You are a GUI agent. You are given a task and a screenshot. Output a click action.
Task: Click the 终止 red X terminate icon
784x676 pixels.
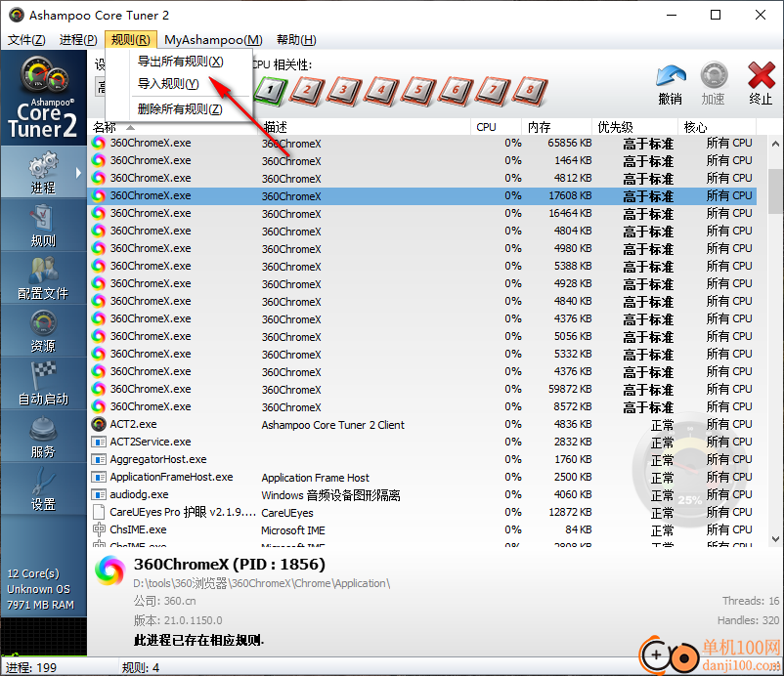tap(761, 76)
